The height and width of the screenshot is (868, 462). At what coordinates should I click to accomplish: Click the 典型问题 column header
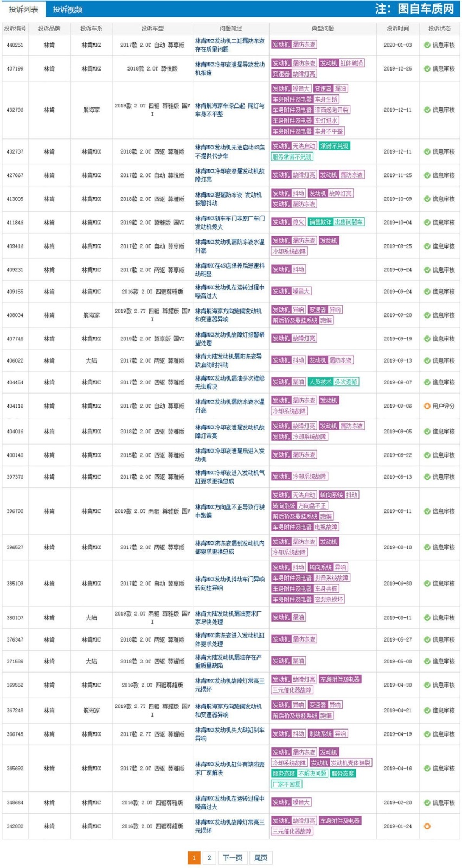(323, 29)
